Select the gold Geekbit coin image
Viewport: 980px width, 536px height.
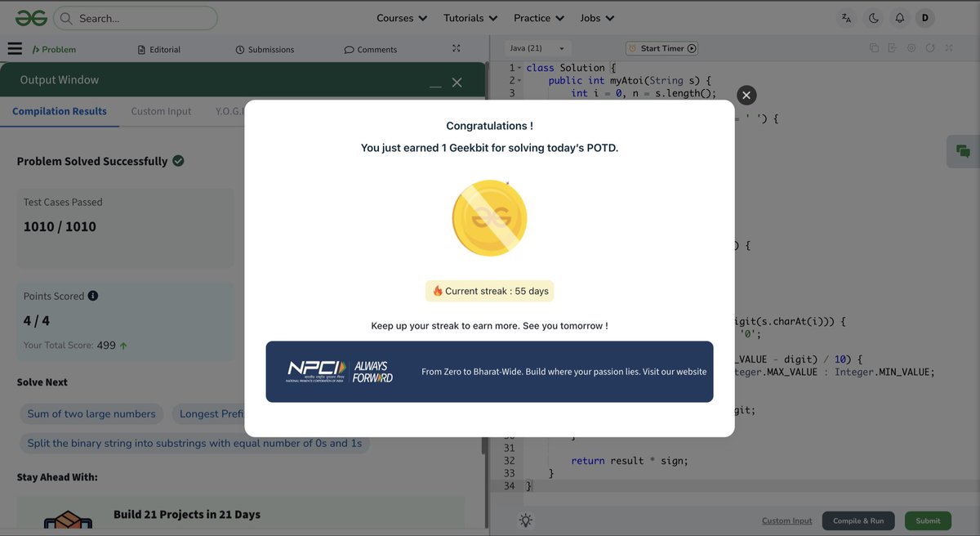tap(489, 217)
